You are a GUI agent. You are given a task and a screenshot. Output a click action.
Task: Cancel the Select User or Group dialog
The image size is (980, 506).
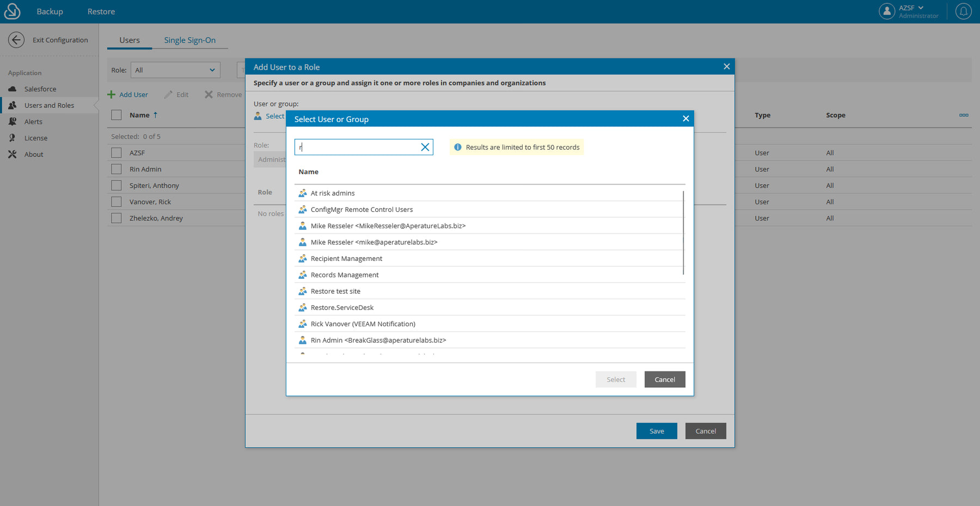(664, 380)
